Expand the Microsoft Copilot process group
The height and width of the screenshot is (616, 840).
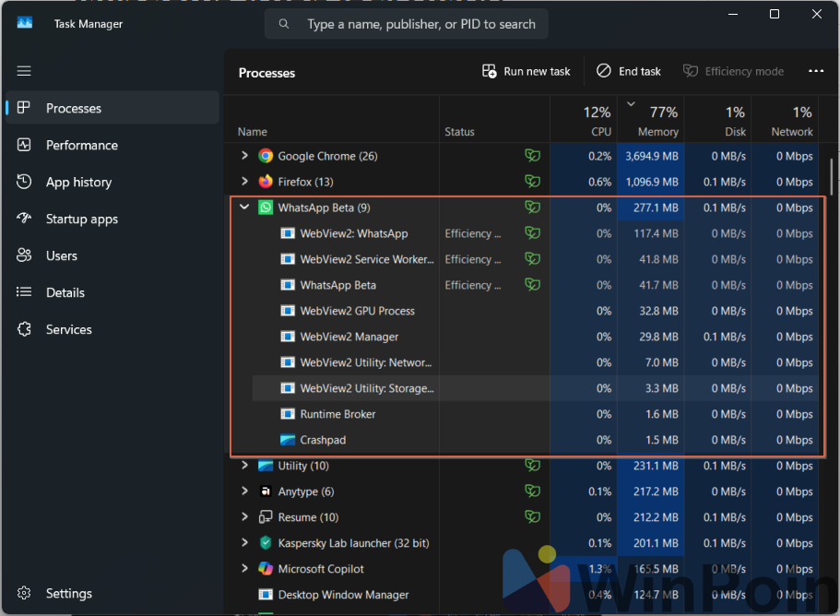(245, 568)
